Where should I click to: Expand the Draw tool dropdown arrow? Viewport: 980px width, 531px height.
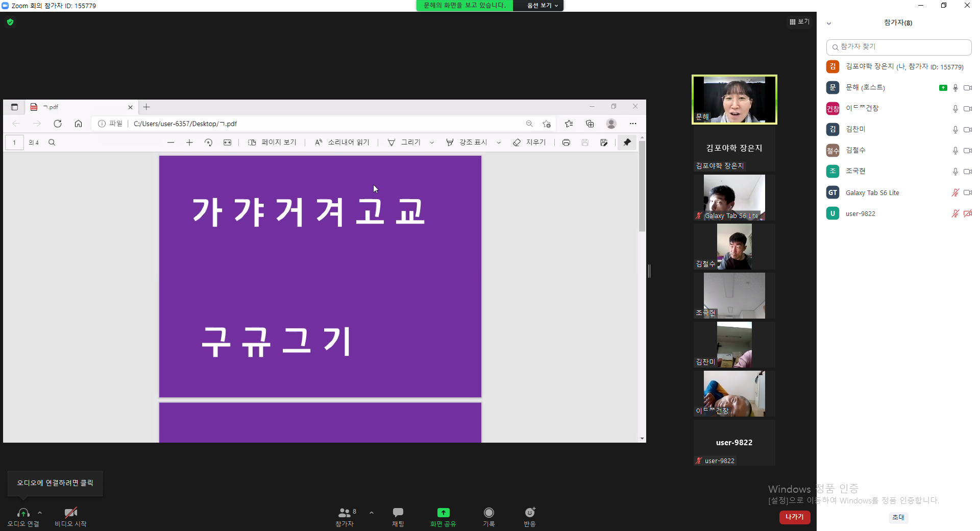[x=432, y=142]
